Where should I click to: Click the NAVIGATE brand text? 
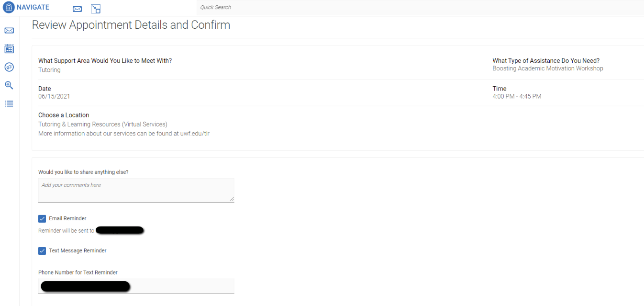(33, 8)
